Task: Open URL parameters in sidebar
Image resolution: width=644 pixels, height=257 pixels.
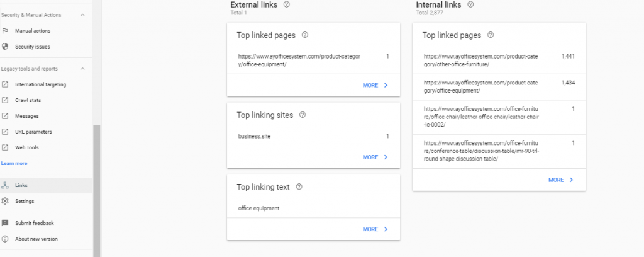Action: coord(33,132)
